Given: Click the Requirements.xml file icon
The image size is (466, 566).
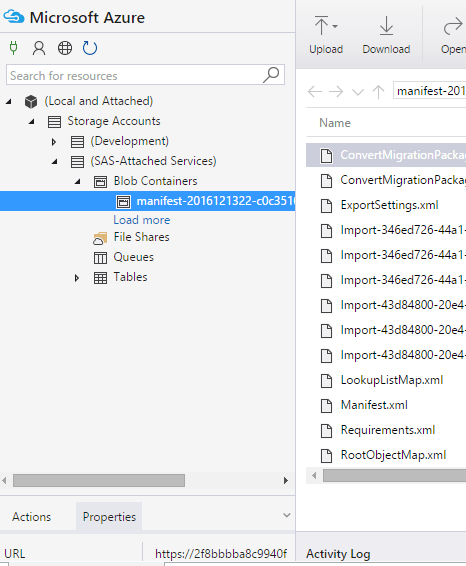Looking at the screenshot, I should pos(326,431).
